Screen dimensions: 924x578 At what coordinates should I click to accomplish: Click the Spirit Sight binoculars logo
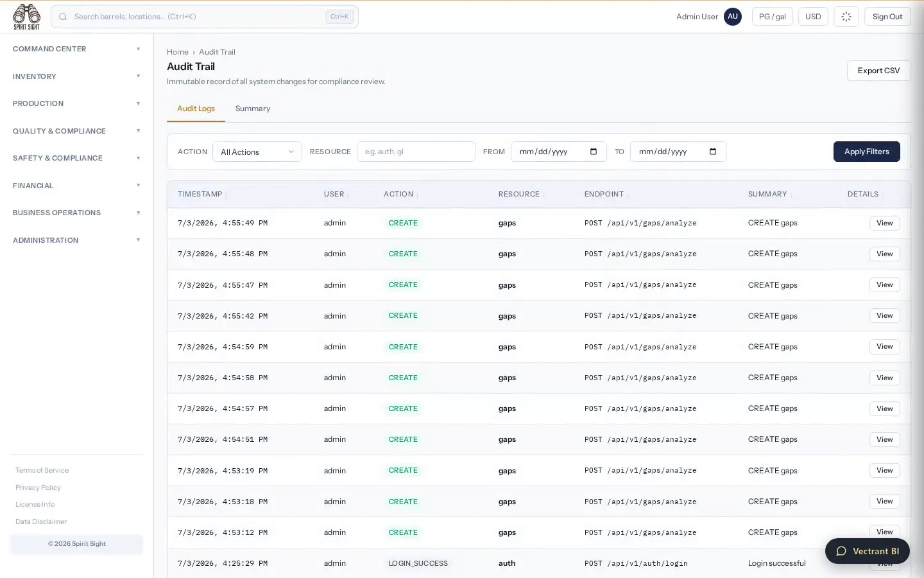26,17
